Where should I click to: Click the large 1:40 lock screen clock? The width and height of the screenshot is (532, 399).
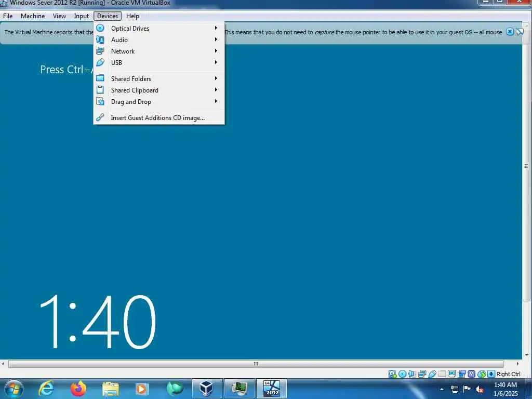coord(98,322)
